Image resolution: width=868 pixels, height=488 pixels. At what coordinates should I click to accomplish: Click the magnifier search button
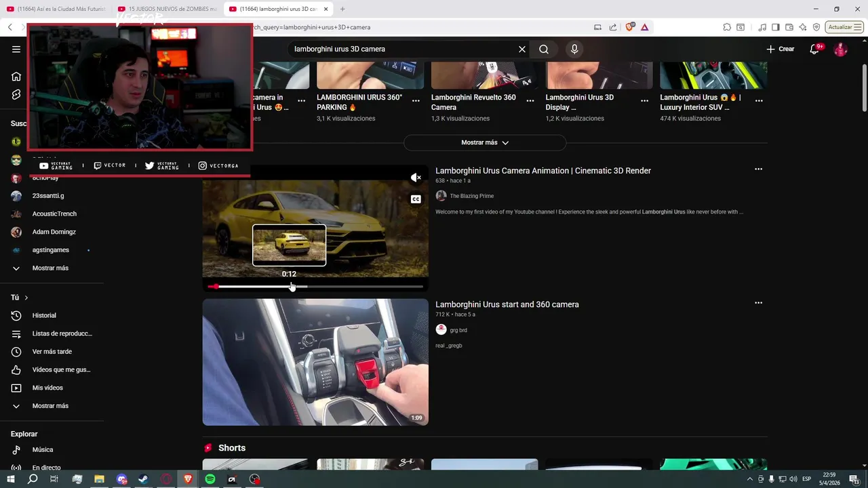pyautogui.click(x=544, y=49)
